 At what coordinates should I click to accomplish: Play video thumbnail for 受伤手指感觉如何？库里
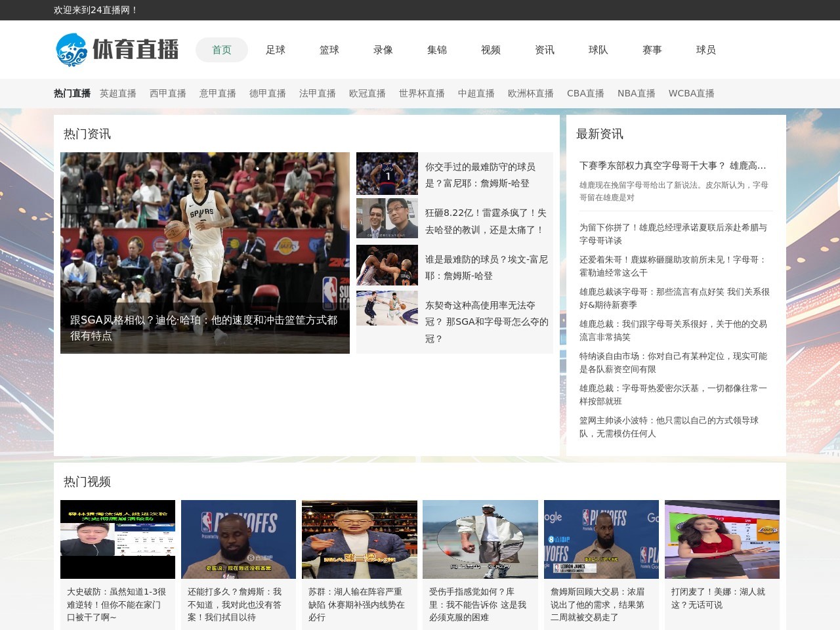(480, 539)
